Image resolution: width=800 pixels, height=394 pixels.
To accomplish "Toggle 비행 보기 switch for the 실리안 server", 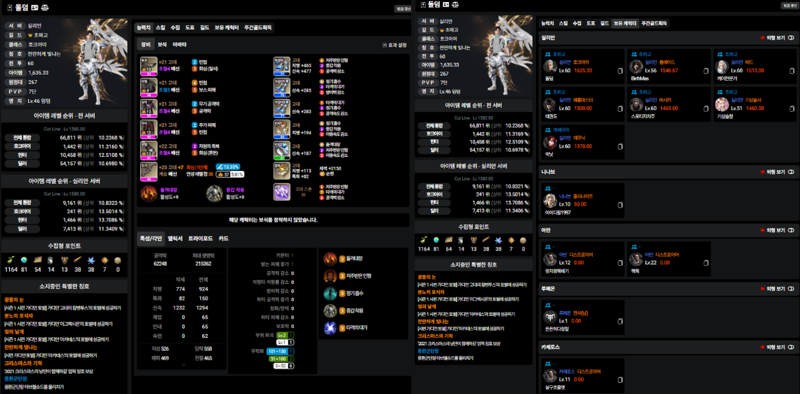I will [791, 37].
